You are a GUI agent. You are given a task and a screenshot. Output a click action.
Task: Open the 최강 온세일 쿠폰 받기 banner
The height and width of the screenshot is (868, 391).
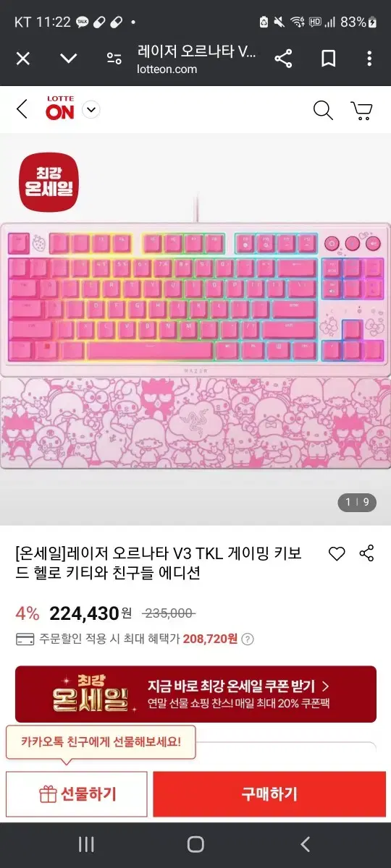coord(195,694)
